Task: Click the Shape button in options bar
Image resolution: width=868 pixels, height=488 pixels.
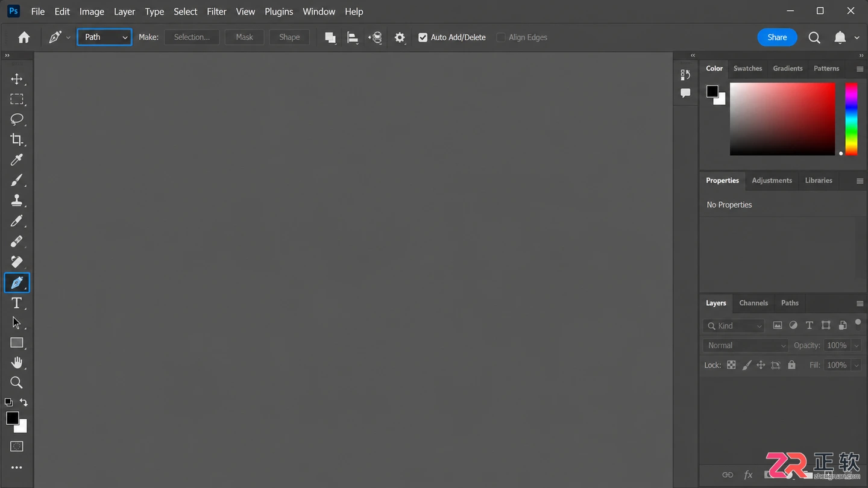Action: point(289,37)
